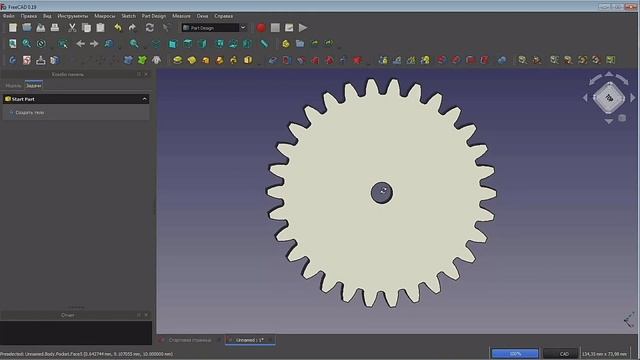Open the Вид menu
Screen dimensions: 640x360
[47, 16]
